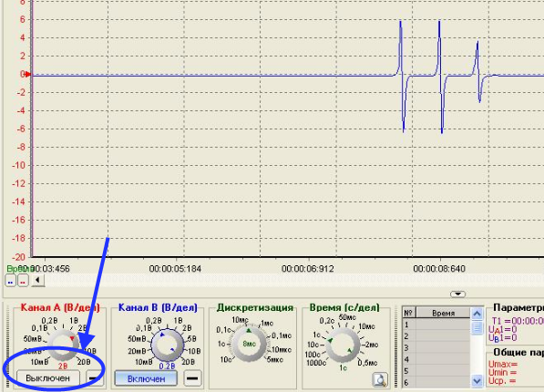Set the Время knob to 0,5мс
Screen dimensions: 544x392
pyautogui.click(x=367, y=363)
